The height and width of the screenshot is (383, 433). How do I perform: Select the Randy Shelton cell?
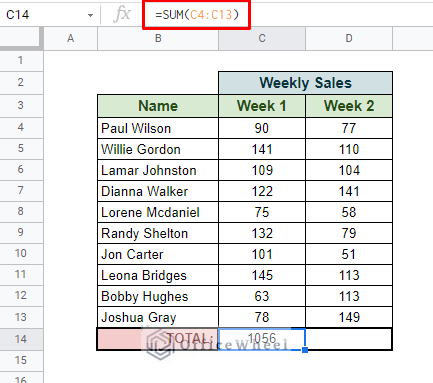coord(158,233)
